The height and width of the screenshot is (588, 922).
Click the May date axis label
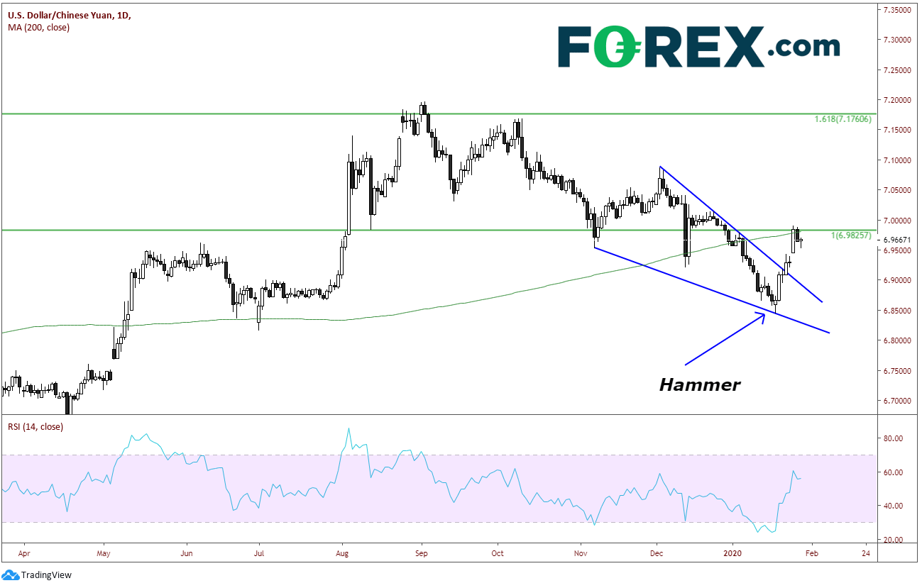[104, 552]
